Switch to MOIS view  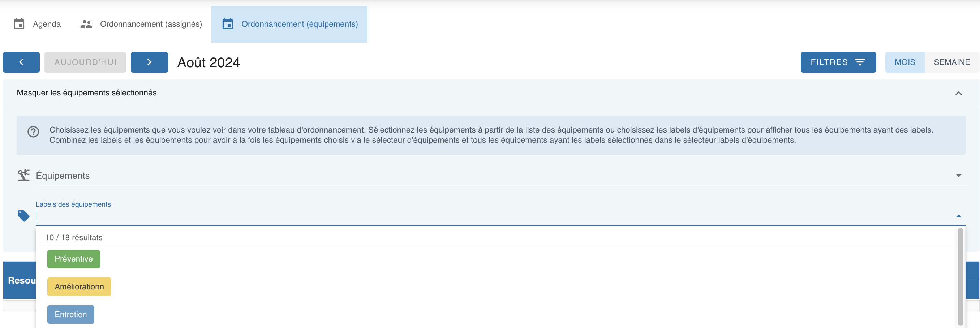[904, 62]
